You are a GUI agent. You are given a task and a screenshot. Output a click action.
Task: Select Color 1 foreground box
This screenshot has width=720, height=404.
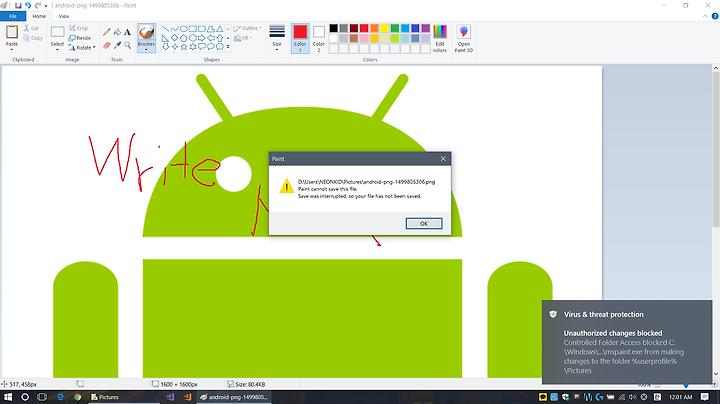[x=300, y=38]
